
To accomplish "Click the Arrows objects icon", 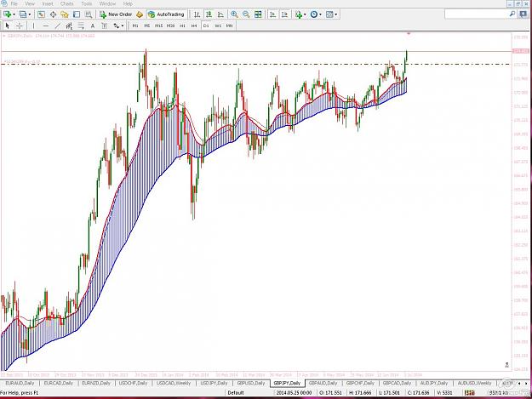I will pos(117,26).
